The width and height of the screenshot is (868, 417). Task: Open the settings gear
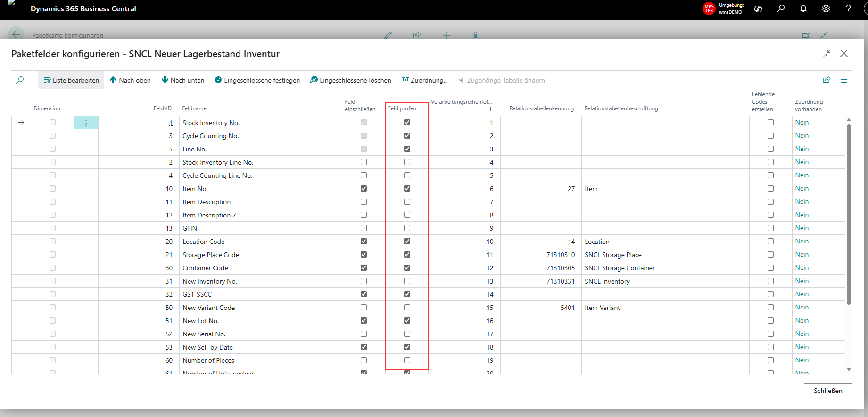point(826,8)
